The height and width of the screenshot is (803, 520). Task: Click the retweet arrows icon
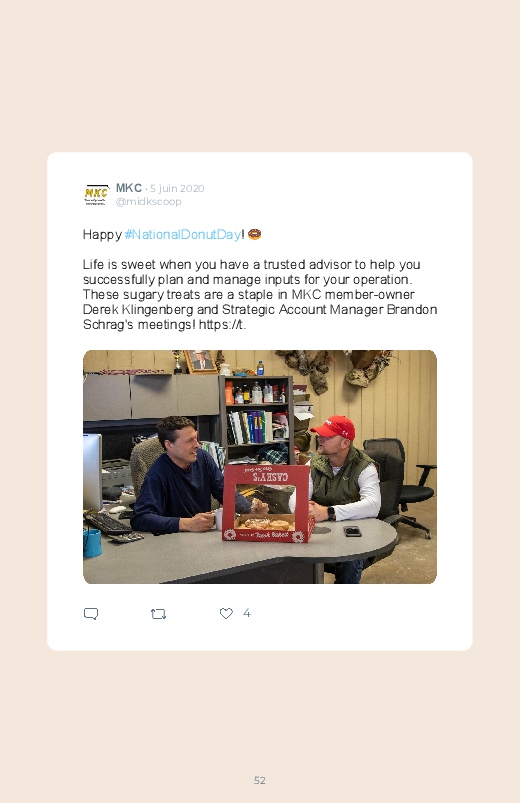(x=158, y=614)
